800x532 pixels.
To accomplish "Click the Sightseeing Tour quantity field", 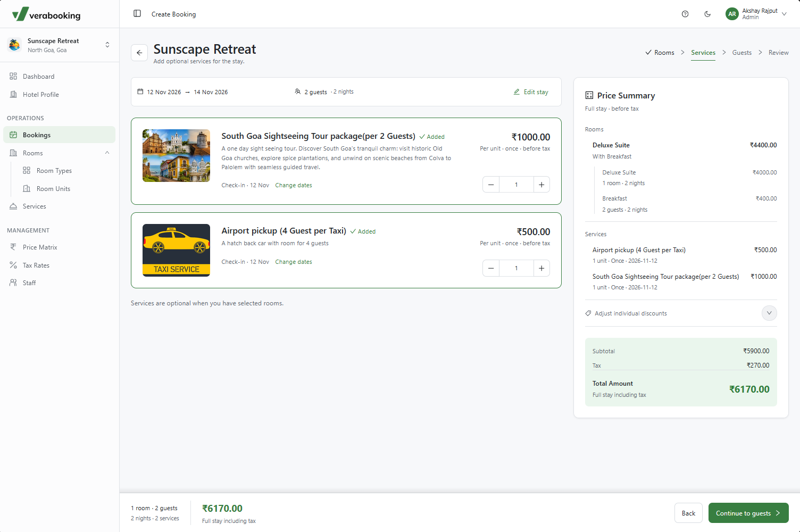I will click(516, 185).
